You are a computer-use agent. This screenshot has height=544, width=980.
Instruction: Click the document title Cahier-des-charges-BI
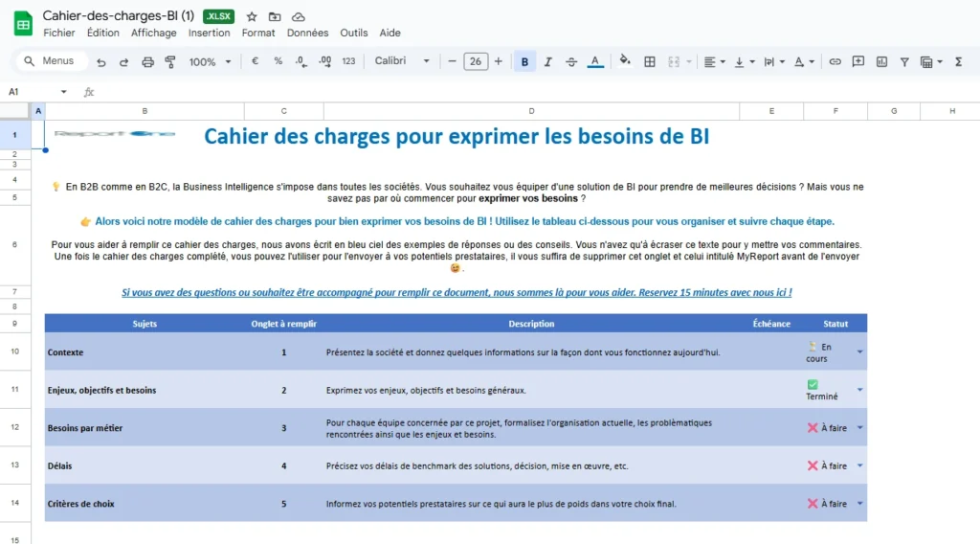click(x=118, y=15)
